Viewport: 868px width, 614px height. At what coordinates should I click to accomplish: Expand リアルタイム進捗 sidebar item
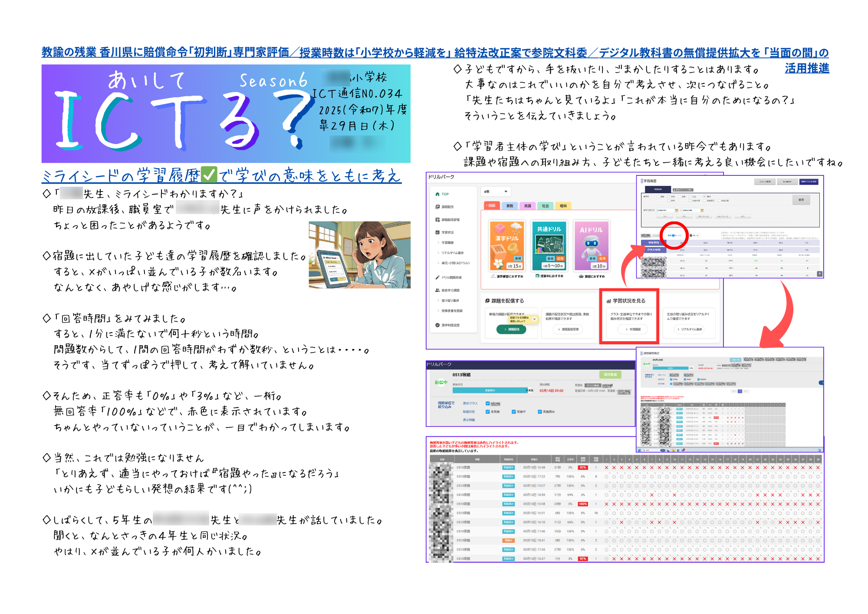pyautogui.click(x=450, y=253)
